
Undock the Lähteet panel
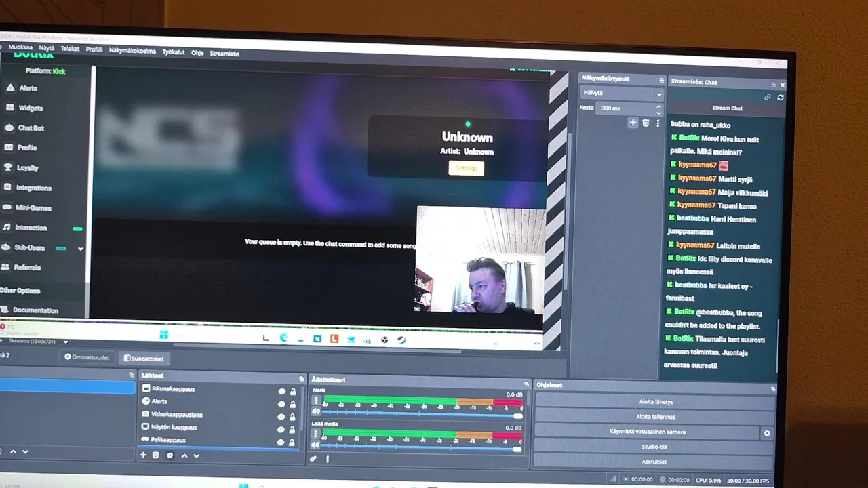pos(301,379)
